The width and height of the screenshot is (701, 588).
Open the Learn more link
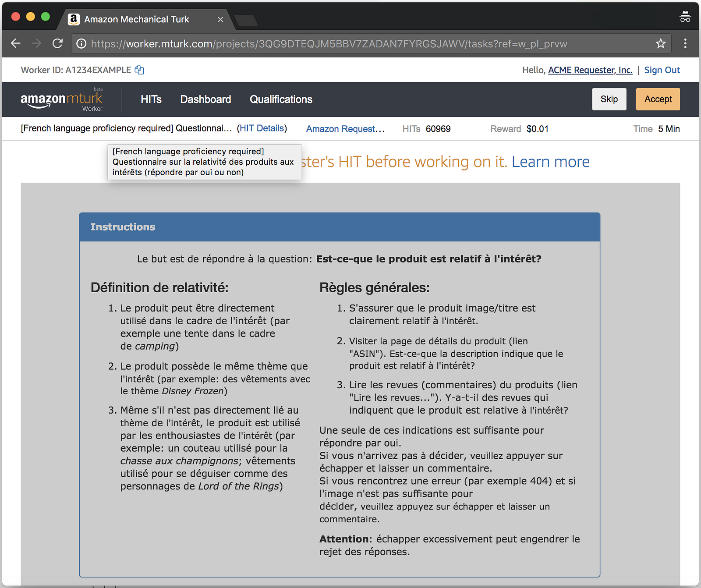pyautogui.click(x=551, y=162)
